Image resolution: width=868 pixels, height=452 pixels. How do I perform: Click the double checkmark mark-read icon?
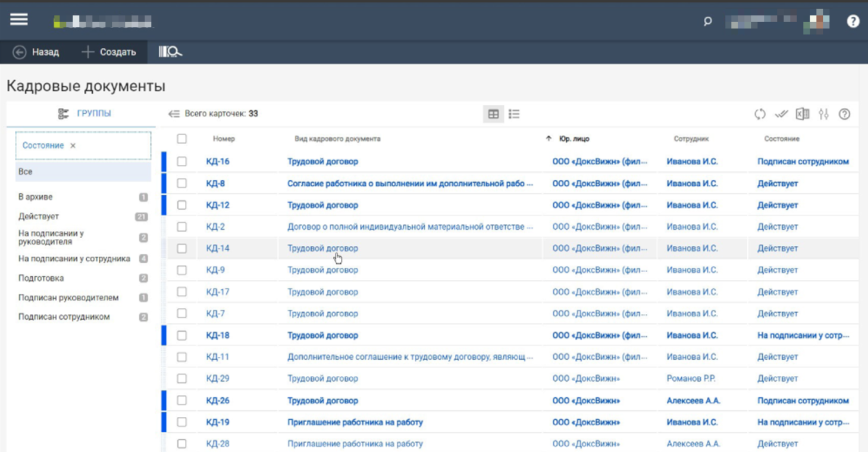(781, 114)
